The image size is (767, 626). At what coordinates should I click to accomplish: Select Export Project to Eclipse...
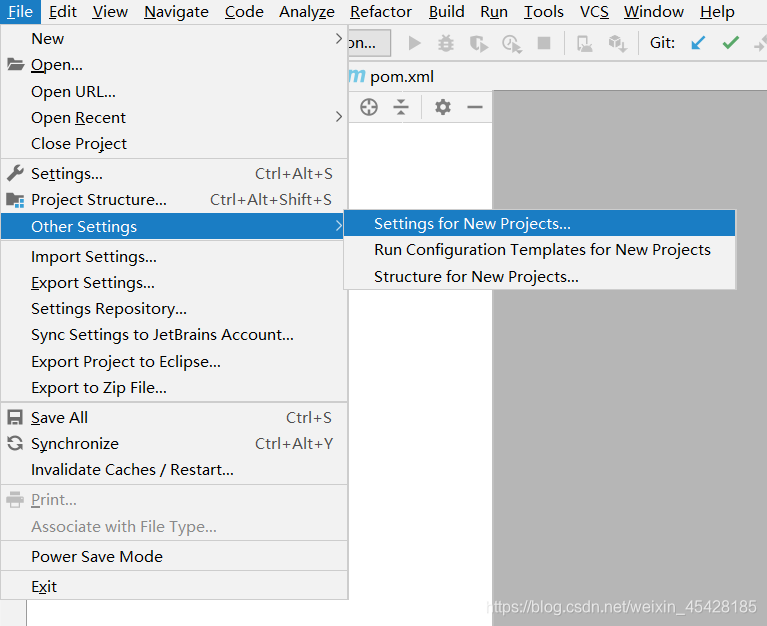point(174,361)
